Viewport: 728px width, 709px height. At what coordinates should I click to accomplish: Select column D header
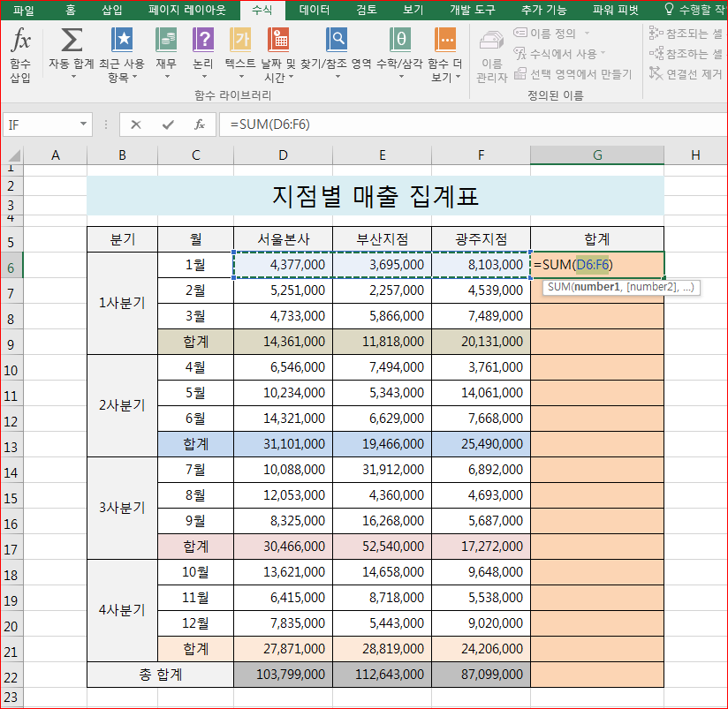[x=284, y=155]
